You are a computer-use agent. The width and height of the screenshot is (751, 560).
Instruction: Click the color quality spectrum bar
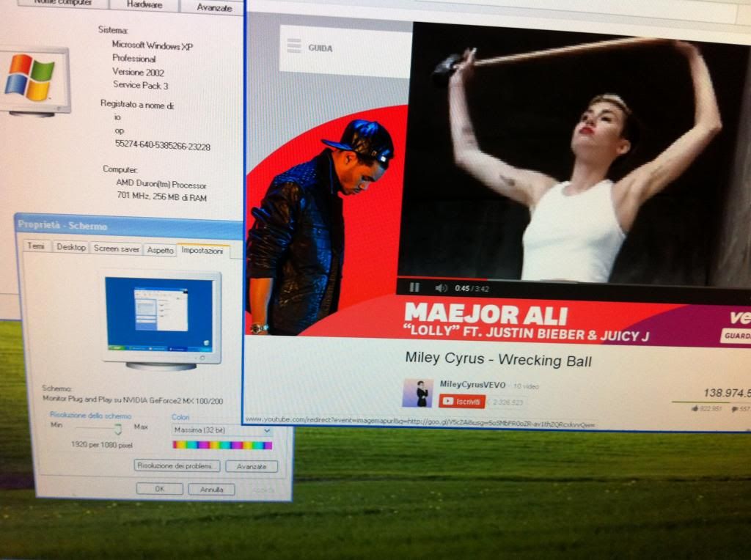tap(222, 445)
